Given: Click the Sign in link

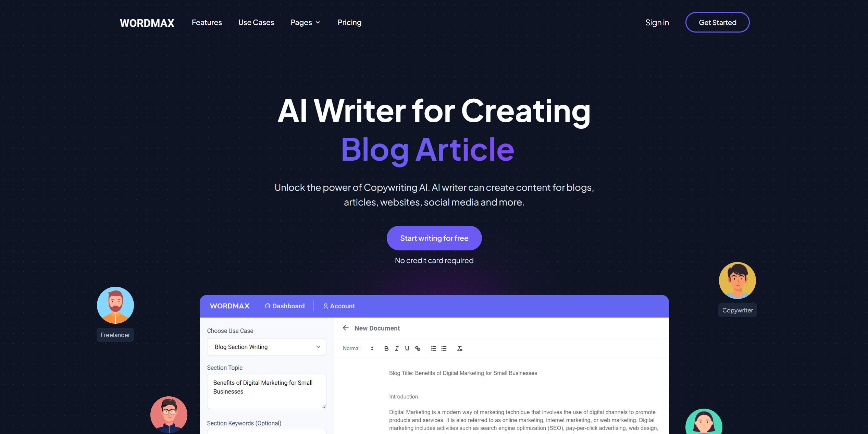Looking at the screenshot, I should click(x=657, y=22).
